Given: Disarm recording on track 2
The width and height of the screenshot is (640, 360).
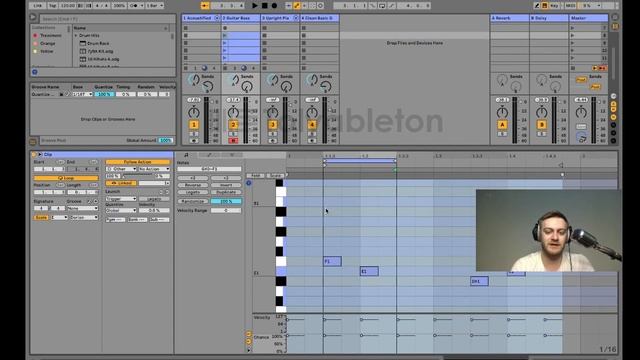Looking at the screenshot, I should [233, 140].
